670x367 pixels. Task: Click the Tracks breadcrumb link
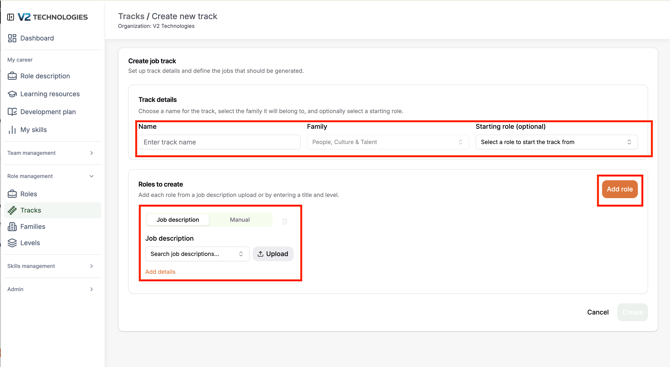(131, 16)
